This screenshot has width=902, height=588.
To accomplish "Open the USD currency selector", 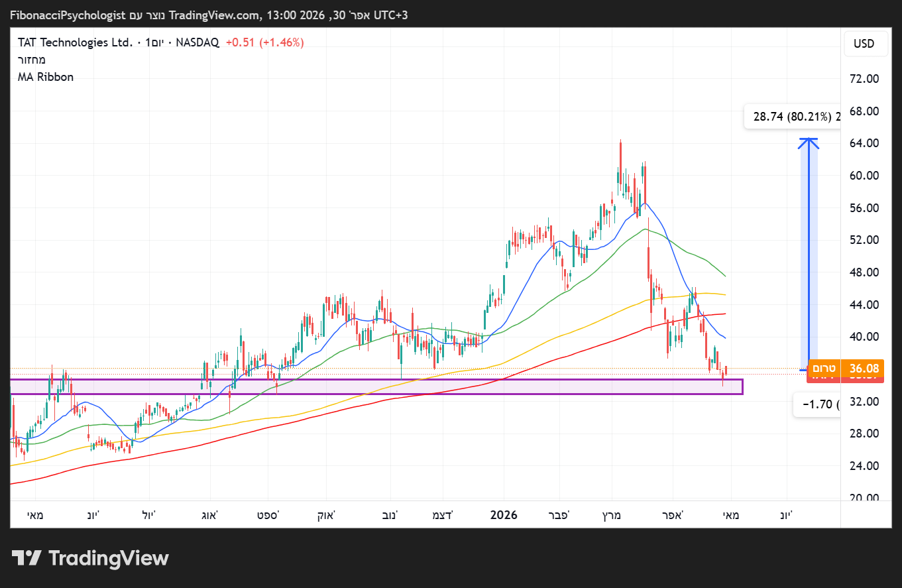I will point(864,44).
